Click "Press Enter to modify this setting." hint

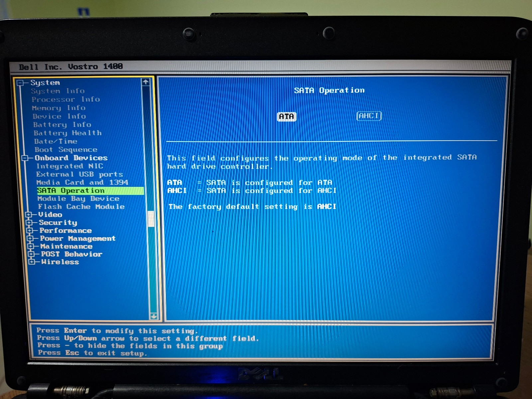(117, 331)
